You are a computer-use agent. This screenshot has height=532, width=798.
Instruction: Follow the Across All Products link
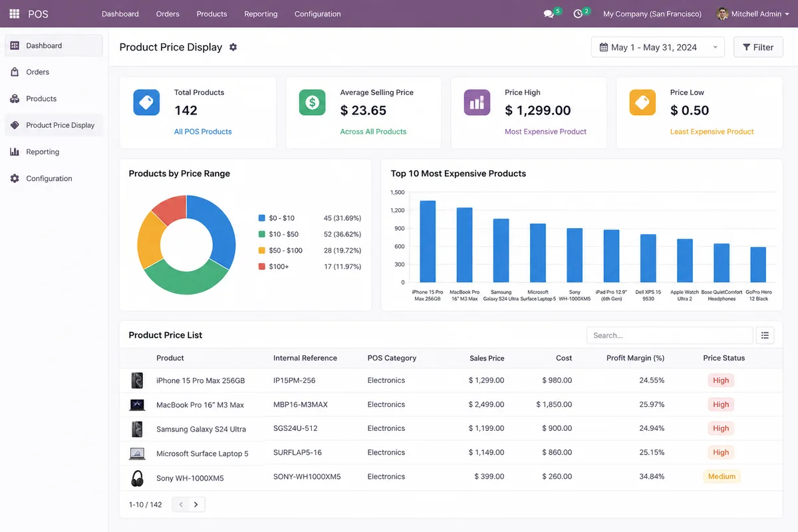(373, 132)
